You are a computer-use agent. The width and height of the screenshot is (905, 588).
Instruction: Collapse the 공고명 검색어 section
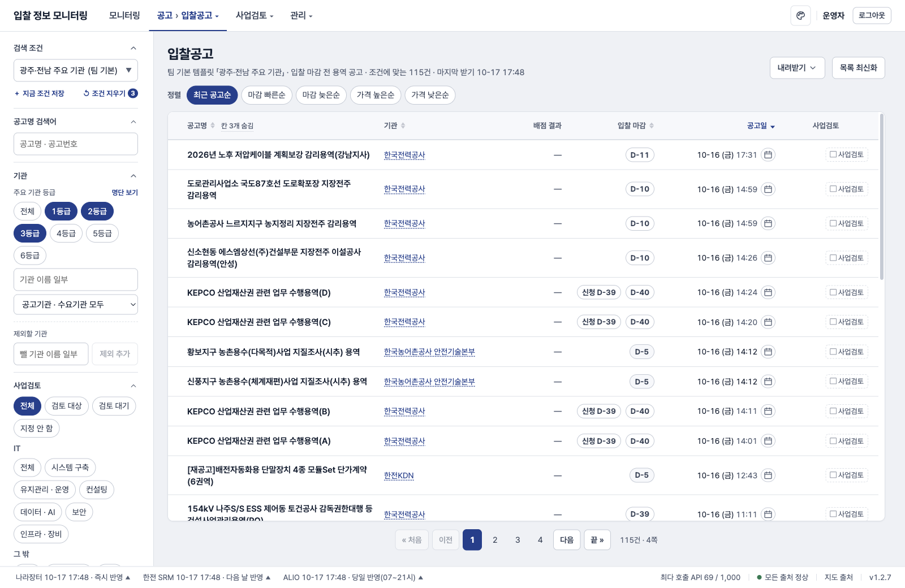click(x=133, y=122)
